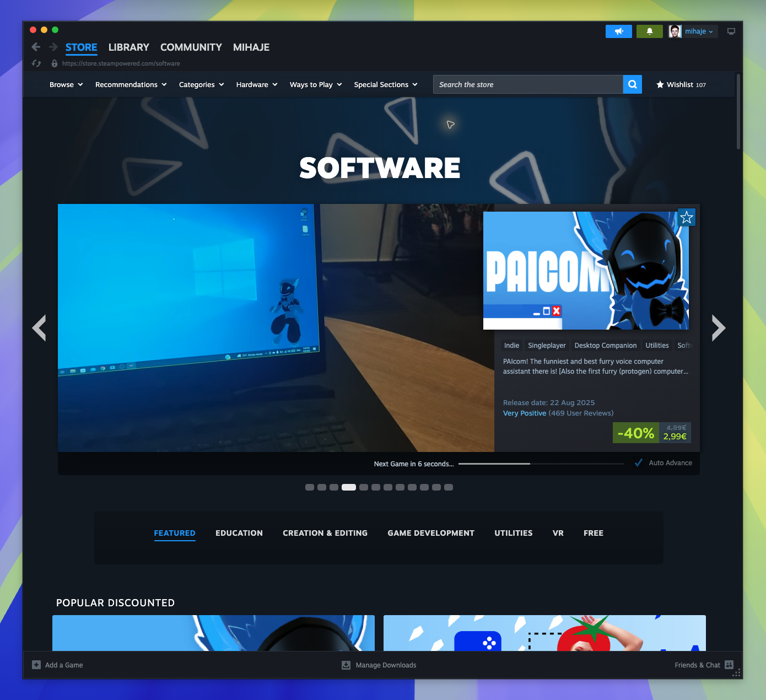The width and height of the screenshot is (766, 700).
Task: Open the Wishlist link
Action: click(x=681, y=84)
